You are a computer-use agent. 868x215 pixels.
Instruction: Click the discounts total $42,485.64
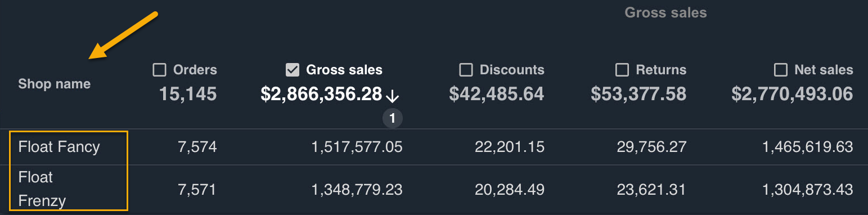(497, 94)
